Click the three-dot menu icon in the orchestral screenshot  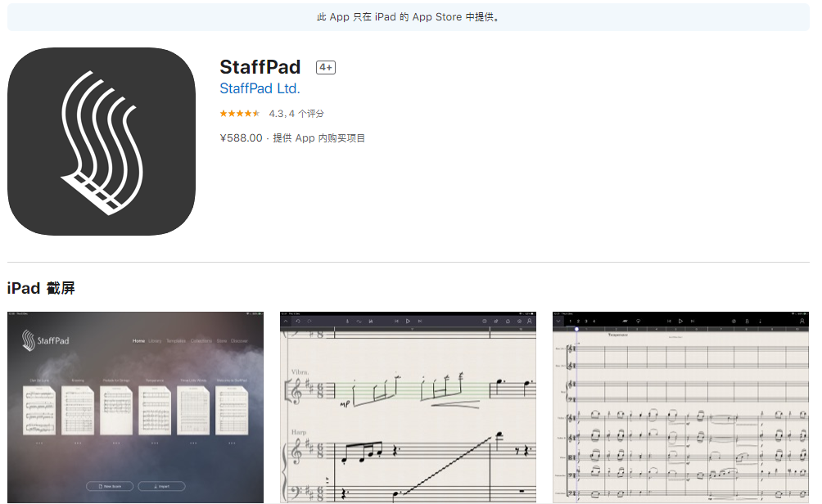point(760,322)
